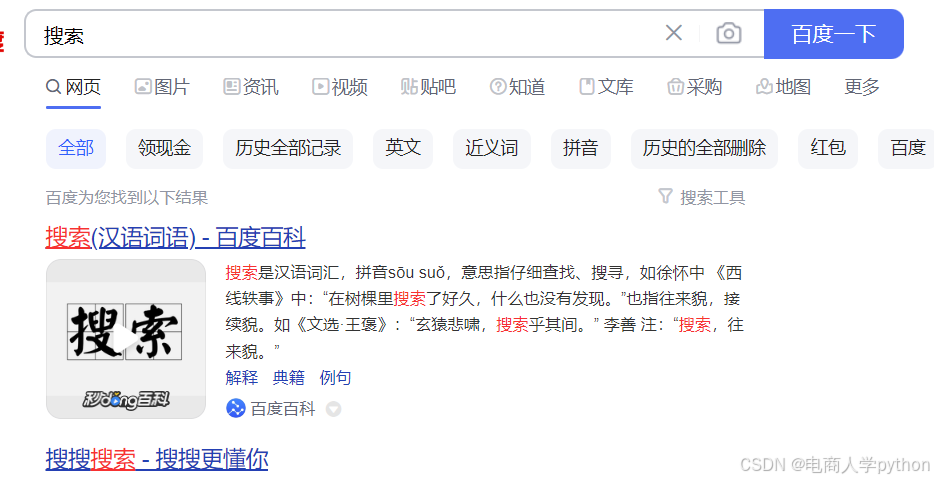Switch to the 知道 tab

518,87
